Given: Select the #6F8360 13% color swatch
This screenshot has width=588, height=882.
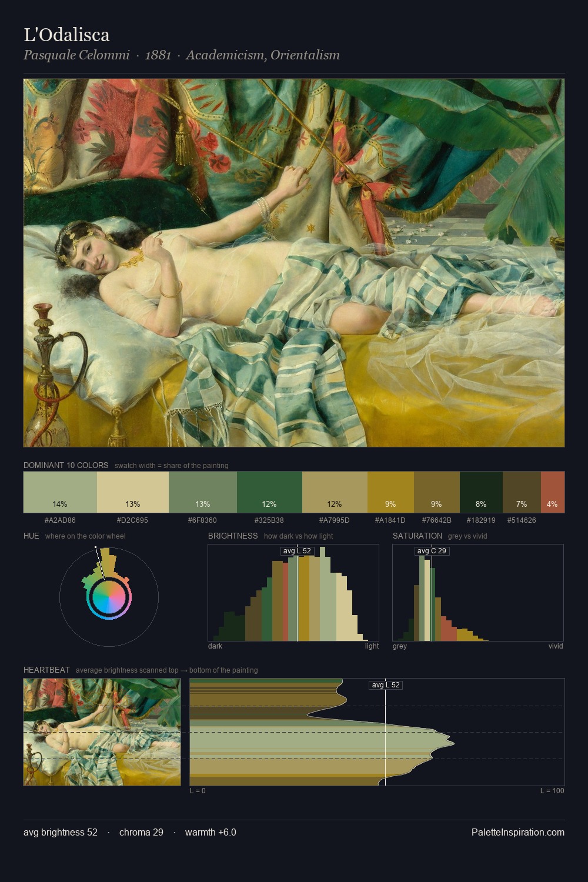Looking at the screenshot, I should (x=203, y=492).
